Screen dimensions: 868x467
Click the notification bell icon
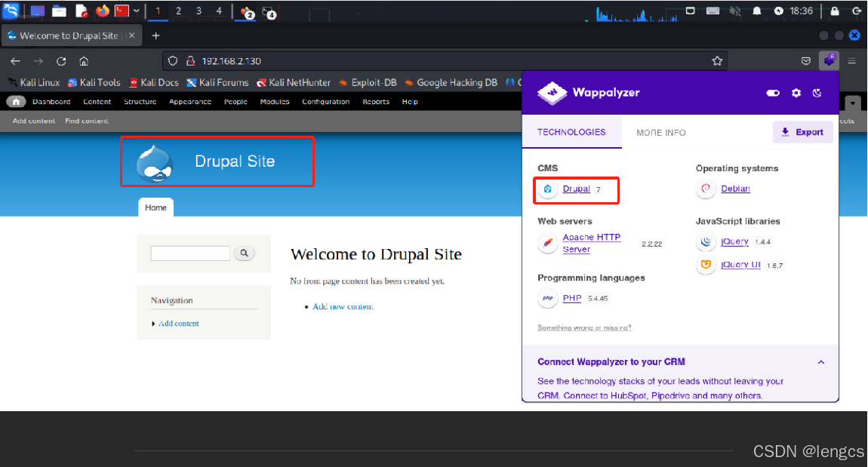tap(757, 11)
